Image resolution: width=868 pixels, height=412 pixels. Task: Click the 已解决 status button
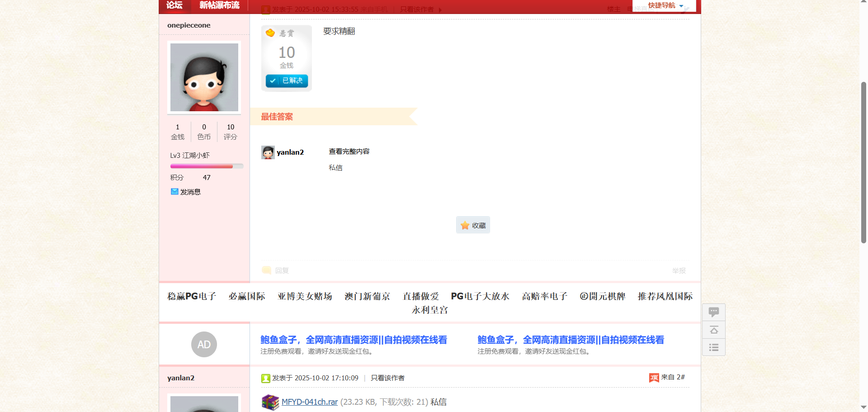click(287, 81)
